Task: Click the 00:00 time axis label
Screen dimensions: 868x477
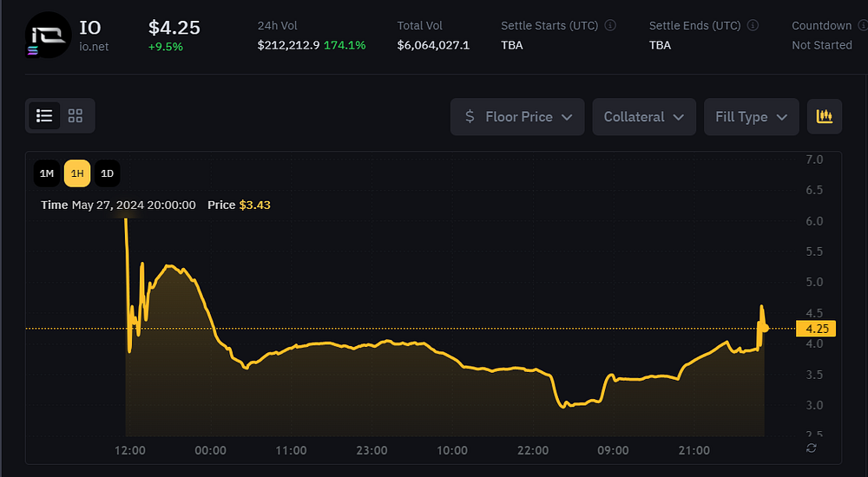Action: (210, 450)
